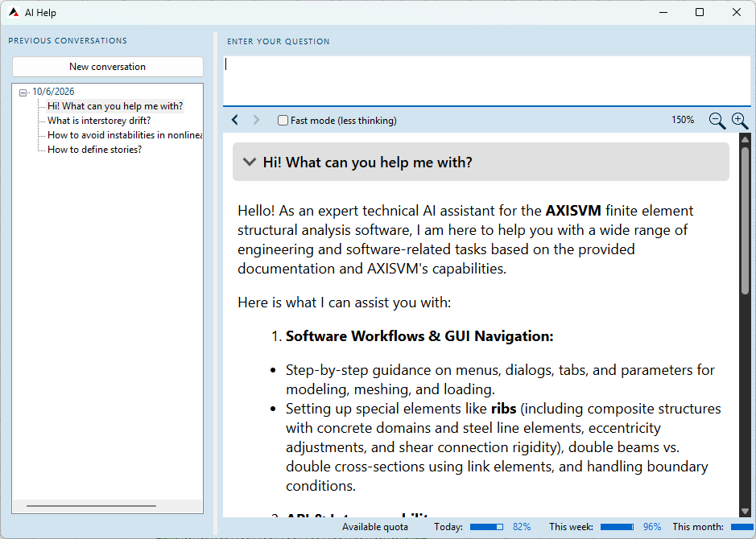
Task: Zoom in with the magnifier plus icon
Action: (740, 121)
